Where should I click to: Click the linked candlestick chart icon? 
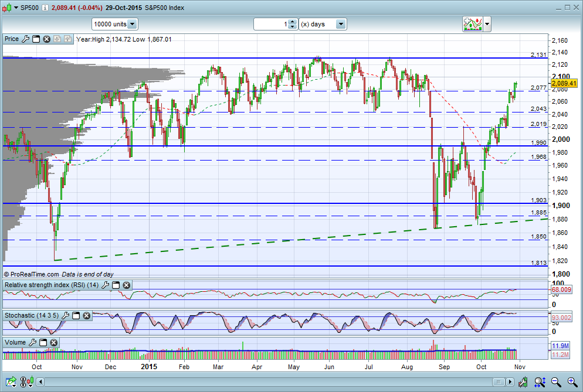point(27,381)
